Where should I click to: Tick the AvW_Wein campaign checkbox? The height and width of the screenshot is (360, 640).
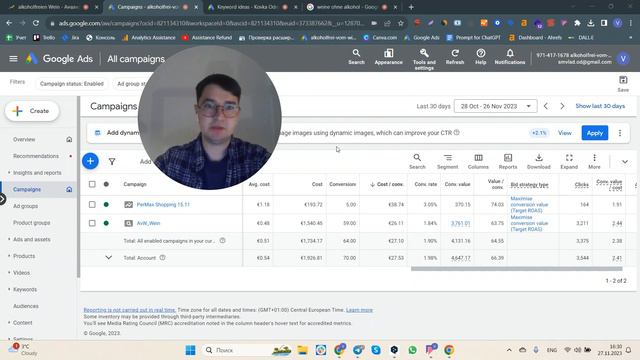pyautogui.click(x=92, y=223)
